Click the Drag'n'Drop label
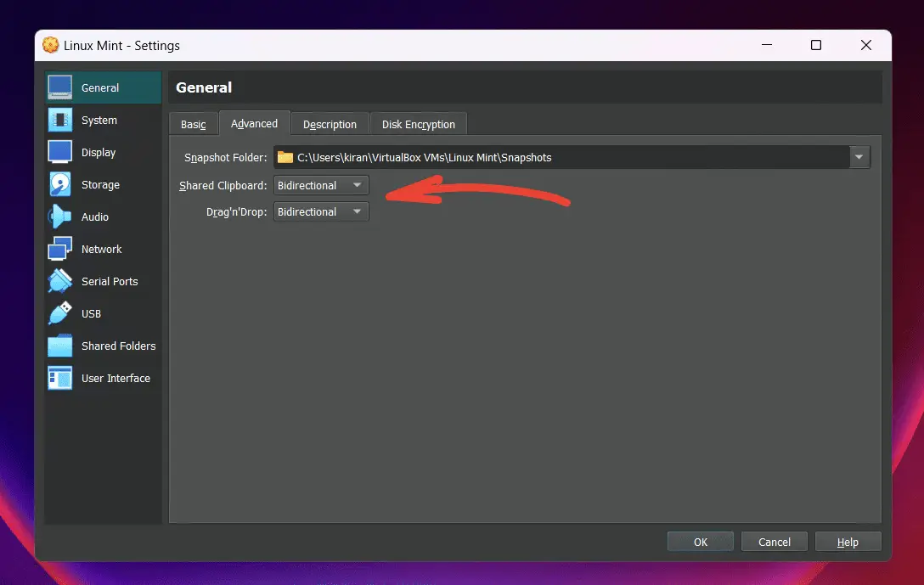924x585 pixels. (x=236, y=212)
